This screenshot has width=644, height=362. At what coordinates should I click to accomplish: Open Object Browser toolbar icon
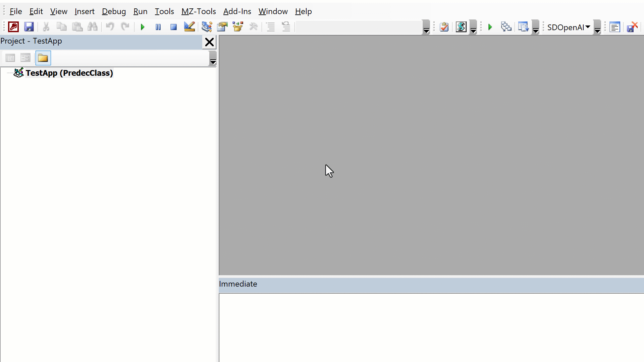(x=238, y=27)
